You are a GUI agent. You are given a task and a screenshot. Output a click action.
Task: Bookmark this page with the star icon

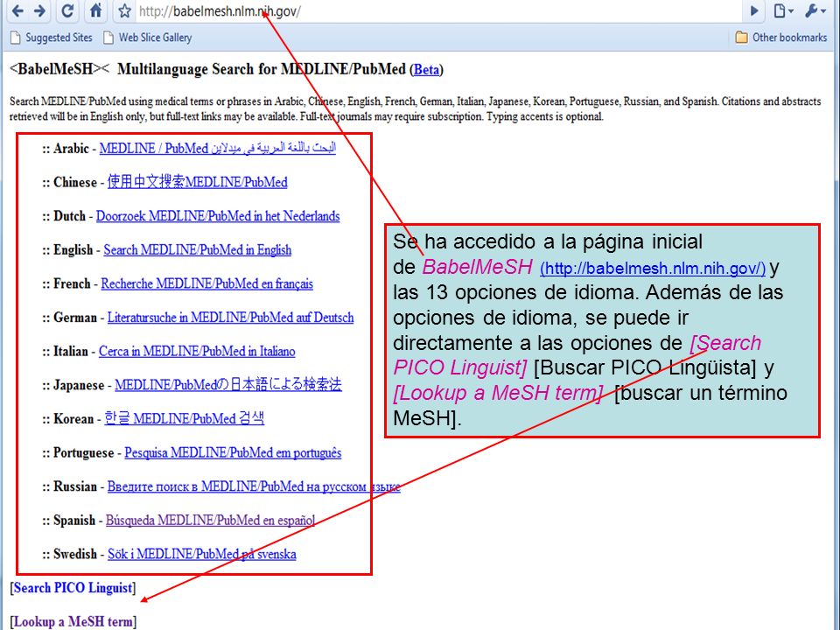(x=124, y=10)
